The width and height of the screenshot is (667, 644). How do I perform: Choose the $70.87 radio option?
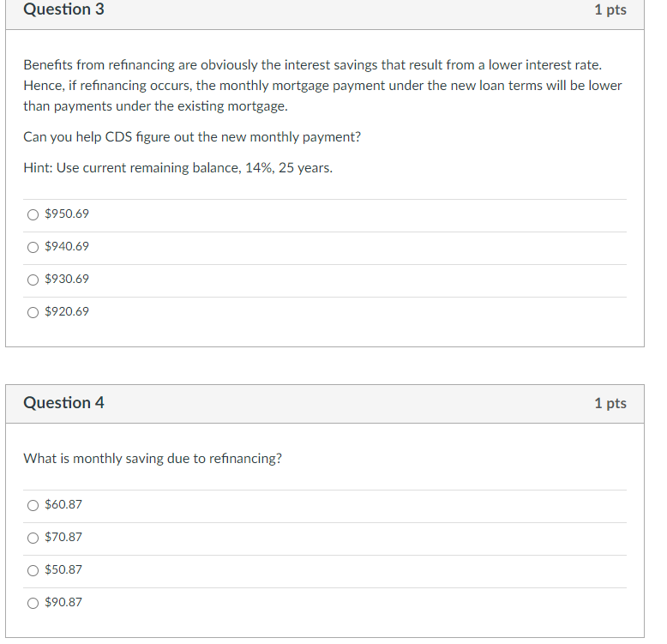tap(33, 538)
